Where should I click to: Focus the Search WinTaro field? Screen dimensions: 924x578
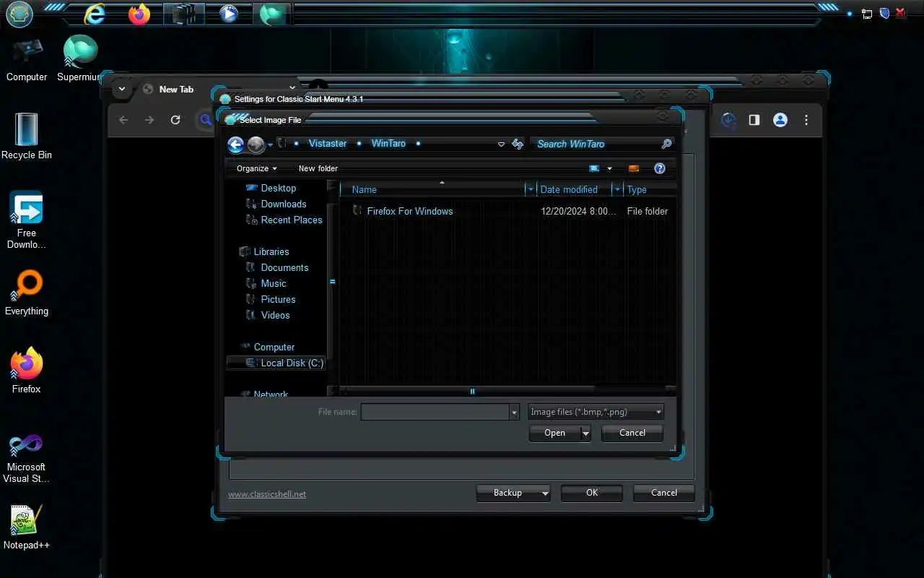click(x=596, y=144)
